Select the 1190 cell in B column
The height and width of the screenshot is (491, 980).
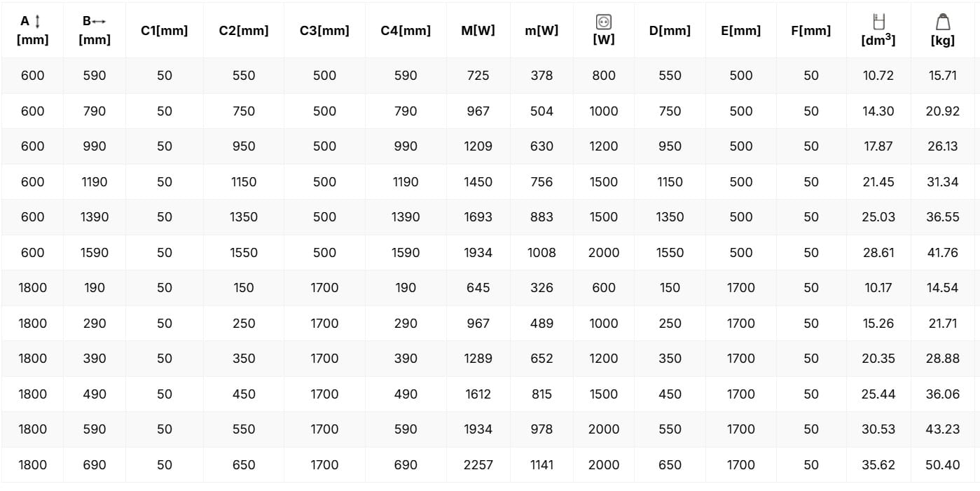[x=95, y=182]
